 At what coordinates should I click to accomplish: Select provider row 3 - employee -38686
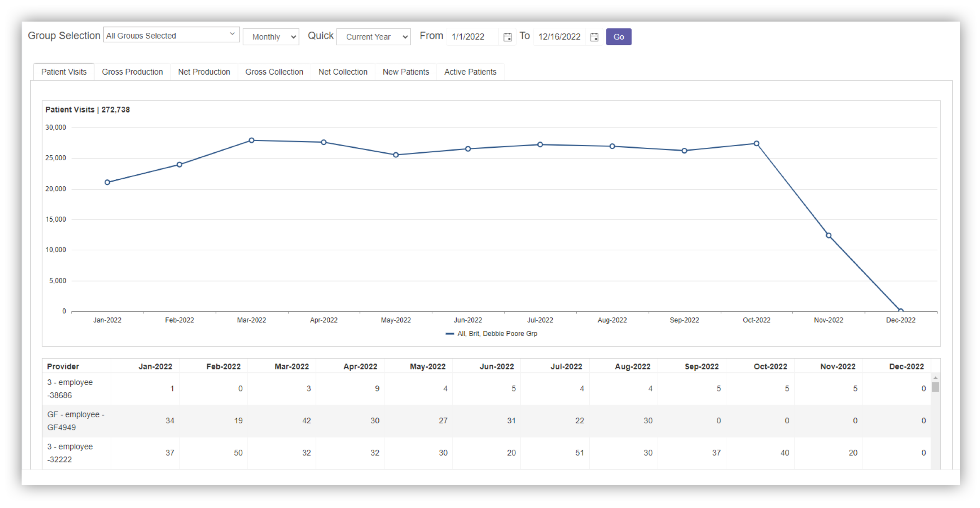487,388
